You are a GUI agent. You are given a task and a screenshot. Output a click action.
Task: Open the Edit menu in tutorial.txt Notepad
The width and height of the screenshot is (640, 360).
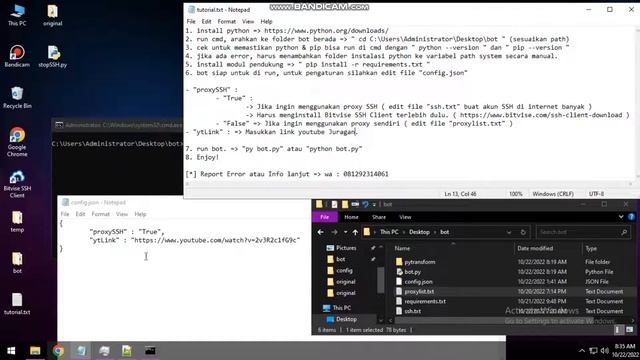[x=207, y=21]
